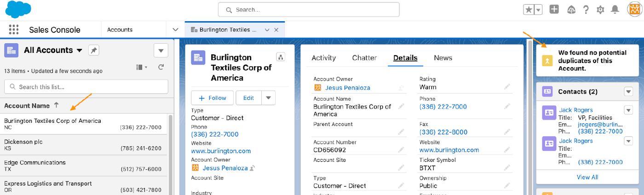Open the App Launcher grid icon
Screen dimensions: 644x195
click(13, 29)
